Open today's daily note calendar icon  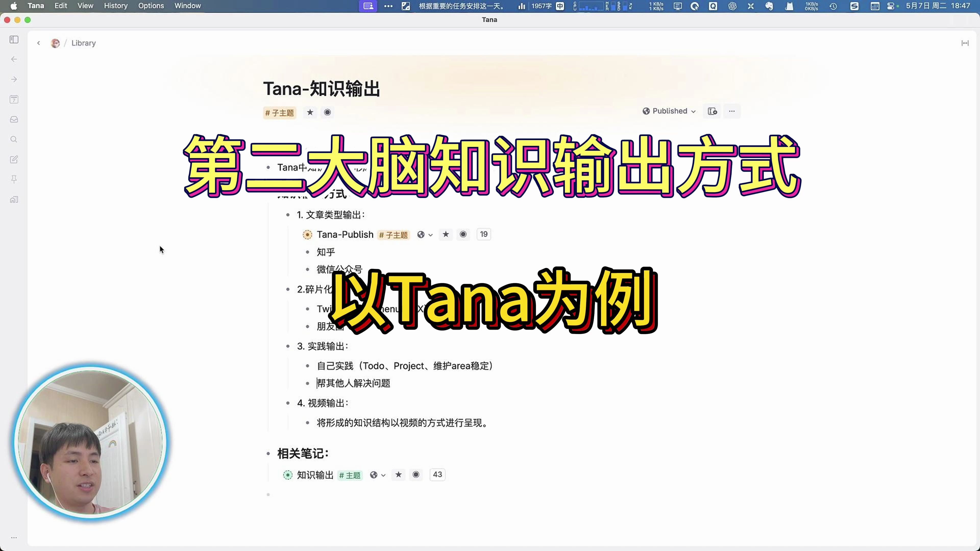(14, 100)
